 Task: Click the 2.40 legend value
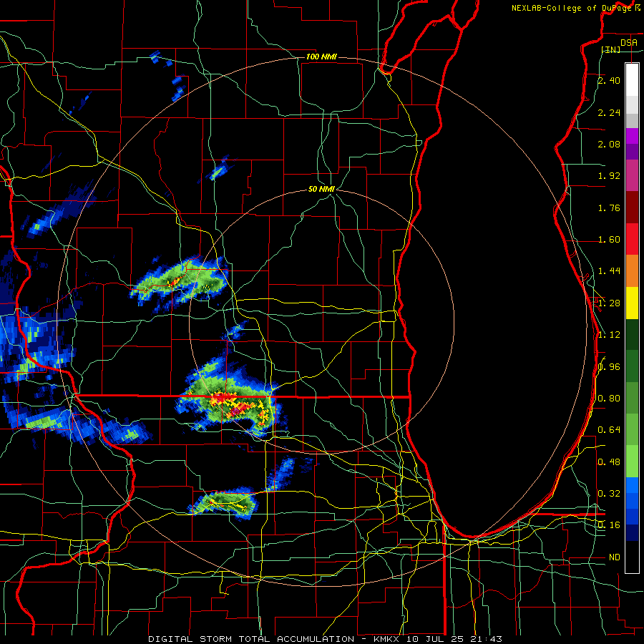click(x=609, y=80)
